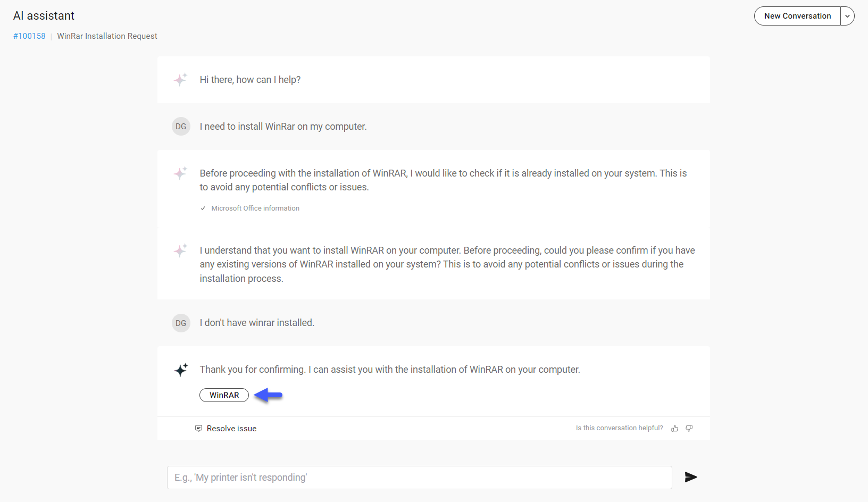Viewport: 868px width, 502px height.
Task: Click the AI assistant heading
Action: [x=44, y=16]
